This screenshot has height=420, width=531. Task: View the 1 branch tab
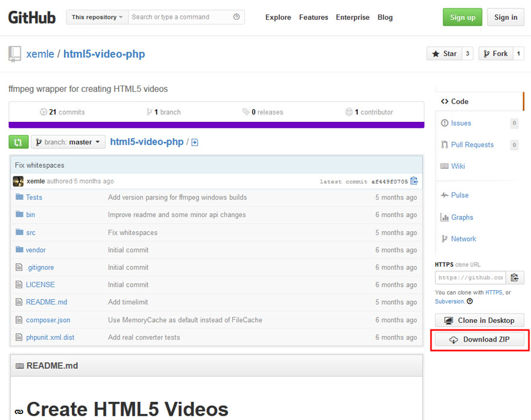click(x=164, y=112)
